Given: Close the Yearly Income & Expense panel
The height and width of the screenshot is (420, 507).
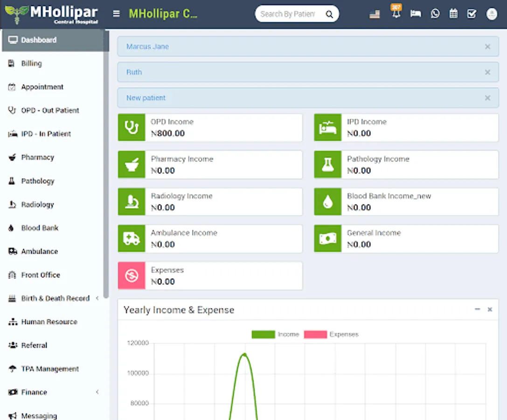Looking at the screenshot, I should click(x=490, y=309).
